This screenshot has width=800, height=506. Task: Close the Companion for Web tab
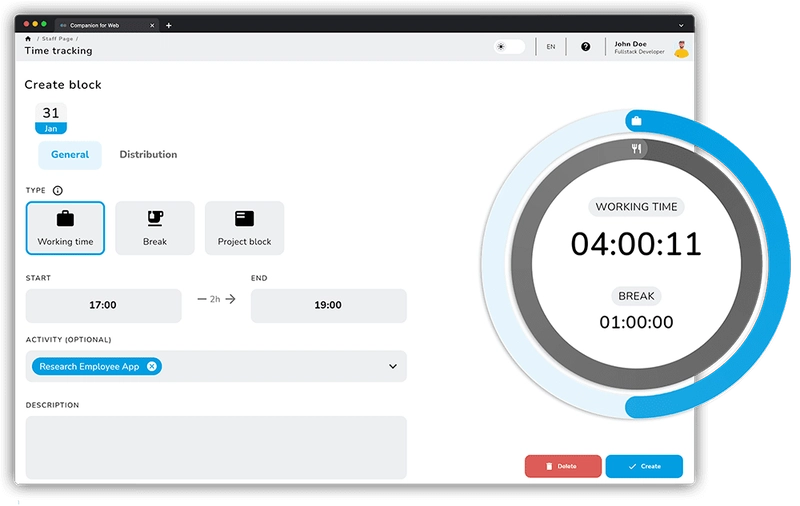pyautogui.click(x=152, y=25)
